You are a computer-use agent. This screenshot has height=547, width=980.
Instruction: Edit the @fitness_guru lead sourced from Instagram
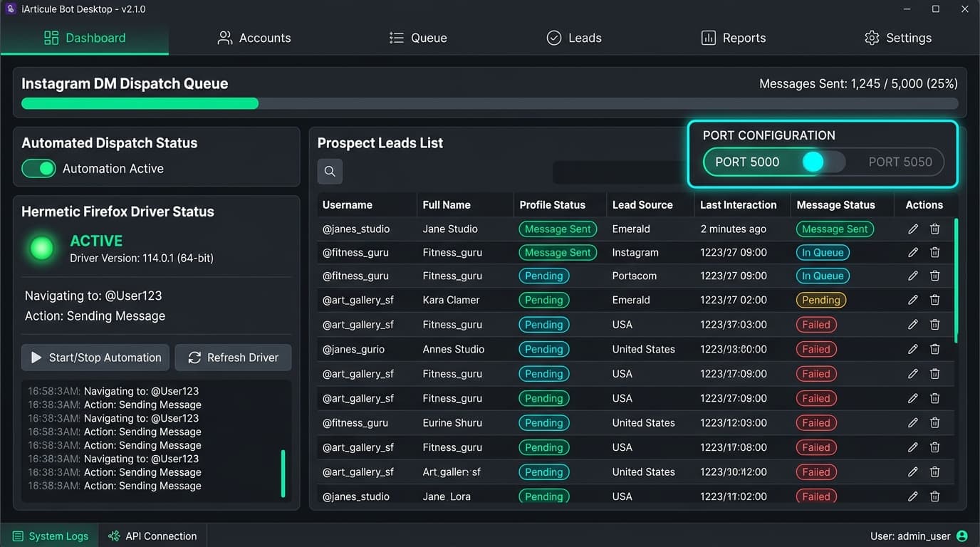pos(913,252)
